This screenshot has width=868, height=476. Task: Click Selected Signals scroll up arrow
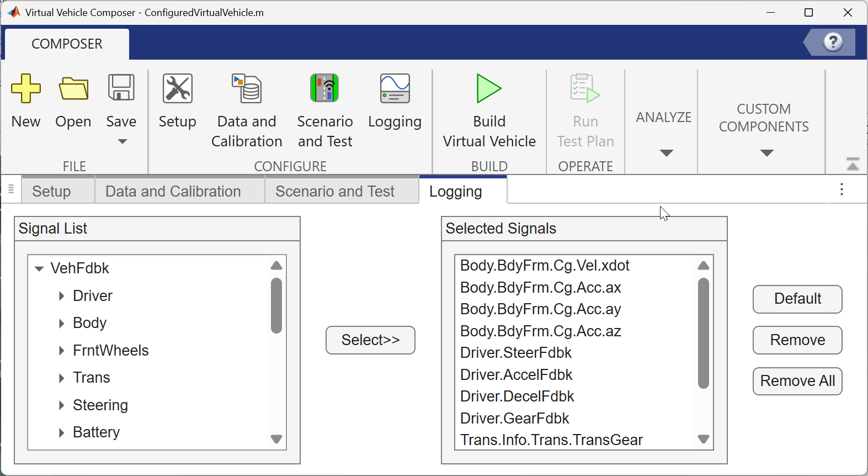tap(703, 266)
